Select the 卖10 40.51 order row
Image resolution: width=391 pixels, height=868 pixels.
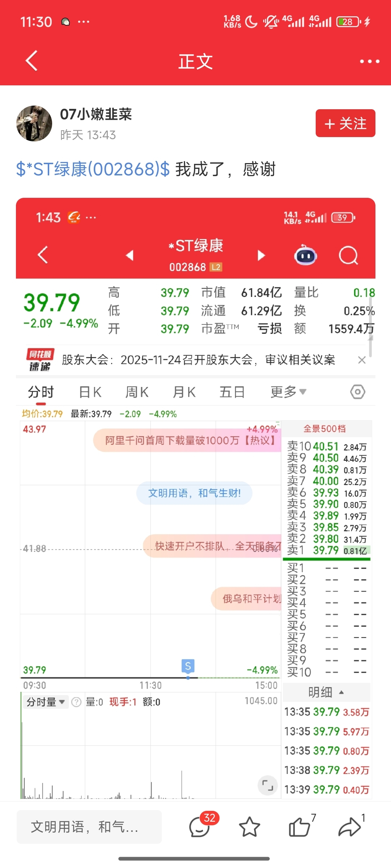pyautogui.click(x=327, y=446)
